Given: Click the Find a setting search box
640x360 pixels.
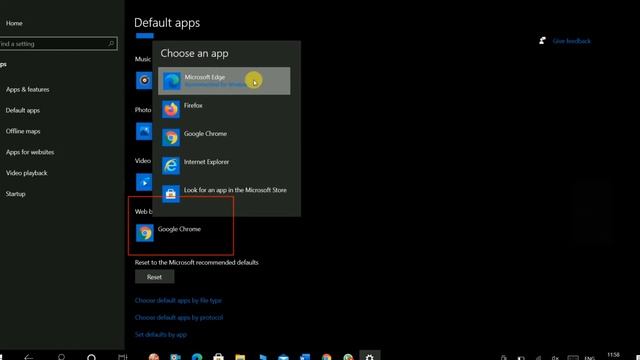Looking at the screenshot, I should pos(58,44).
